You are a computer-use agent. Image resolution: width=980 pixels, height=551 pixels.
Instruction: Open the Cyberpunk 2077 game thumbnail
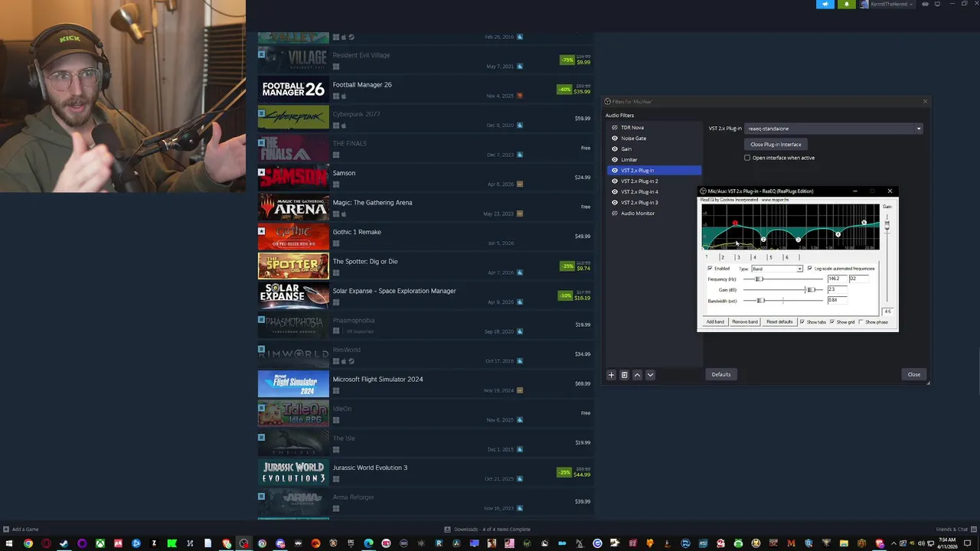293,119
